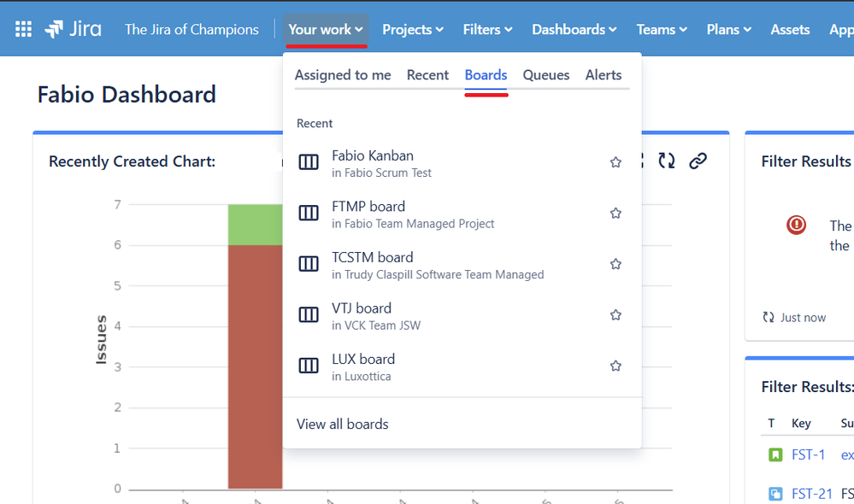Click the red chart bar segment
Viewport: 854px width, 504px height.
(x=255, y=366)
